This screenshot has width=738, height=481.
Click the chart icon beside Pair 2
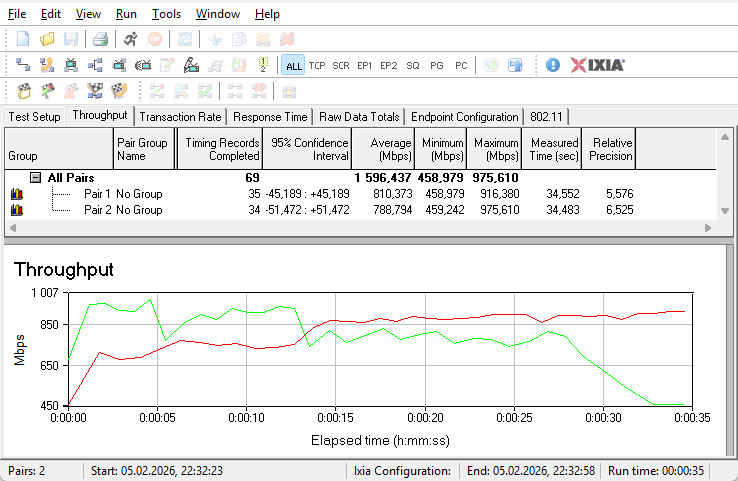click(x=16, y=211)
